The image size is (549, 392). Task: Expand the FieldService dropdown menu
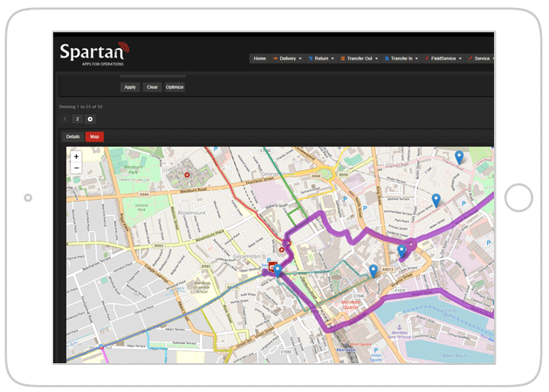coord(443,58)
